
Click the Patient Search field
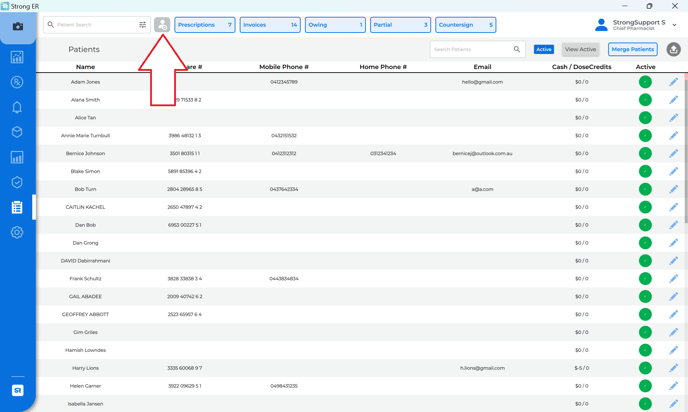pos(97,25)
